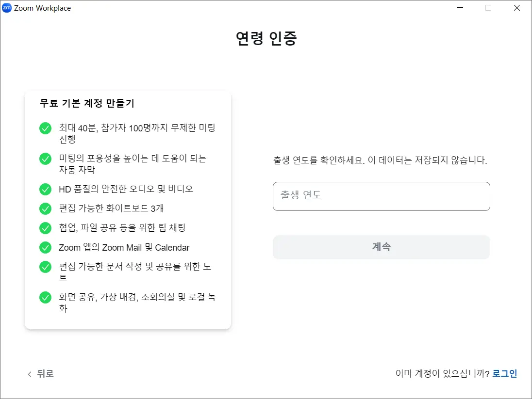Click the checkmark next to screen sharing feature
The height and width of the screenshot is (399, 532).
pyautogui.click(x=45, y=297)
